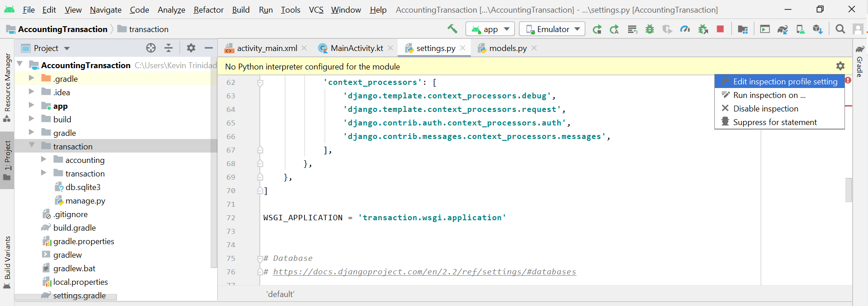Toggle code fold marker on line 68
Image resolution: width=868 pixels, height=306 pixels.
(x=260, y=163)
